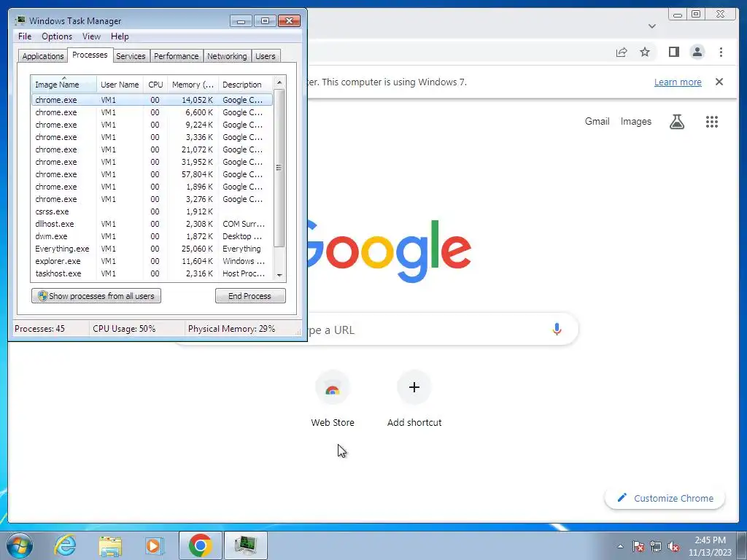Click the process list scrollbar thumb

click(279, 168)
